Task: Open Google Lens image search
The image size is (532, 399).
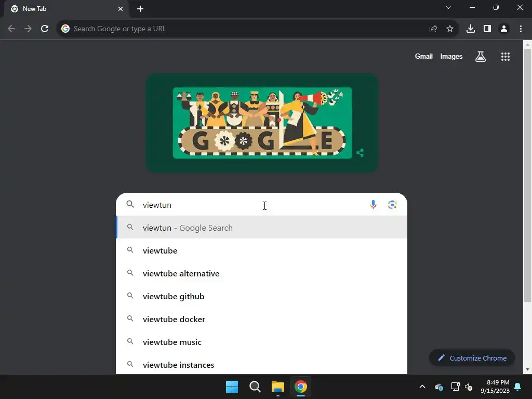Action: [x=393, y=205]
